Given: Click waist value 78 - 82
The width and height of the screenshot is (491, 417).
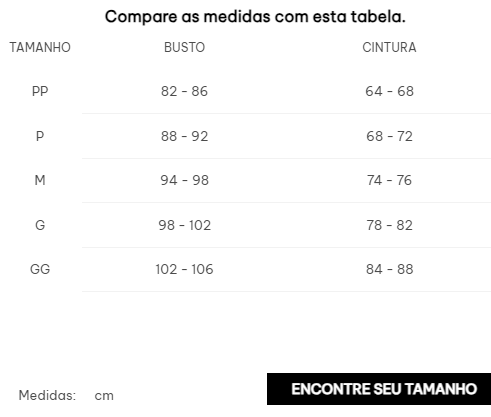Looking at the screenshot, I should 389,225.
